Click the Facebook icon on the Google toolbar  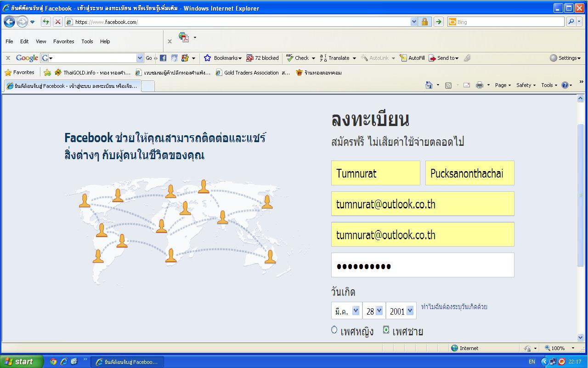(163, 58)
